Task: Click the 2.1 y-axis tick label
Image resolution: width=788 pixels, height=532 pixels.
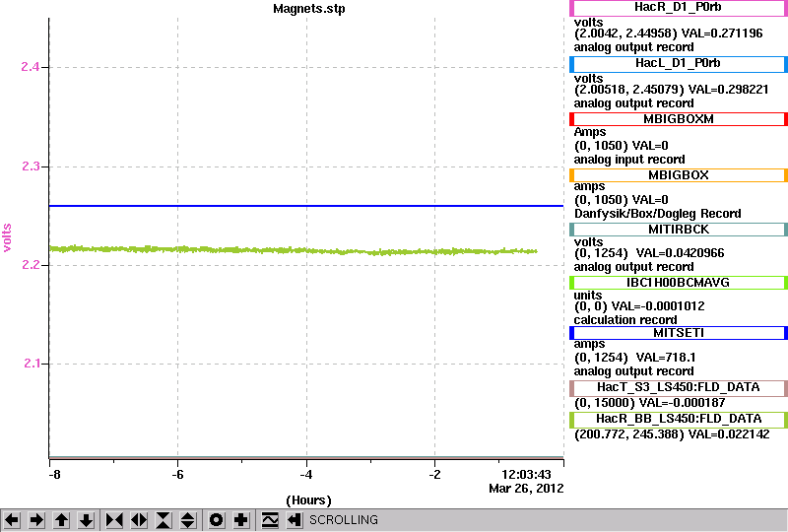Action: tap(32, 364)
